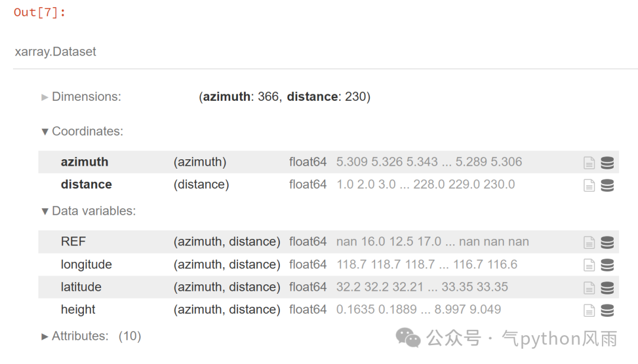This screenshot has width=638, height=364.
Task: Click the xarray.Dataset header text
Action: coord(56,52)
